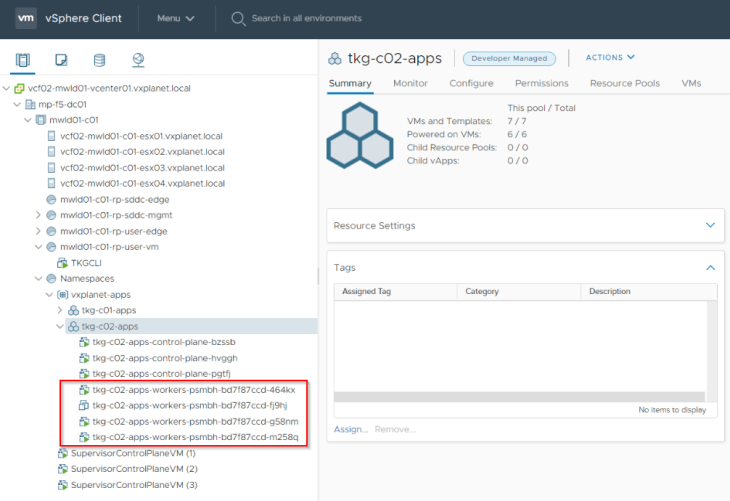Click the vCenter server icon for vcf02-mwld01-vcenter01

(x=20, y=88)
